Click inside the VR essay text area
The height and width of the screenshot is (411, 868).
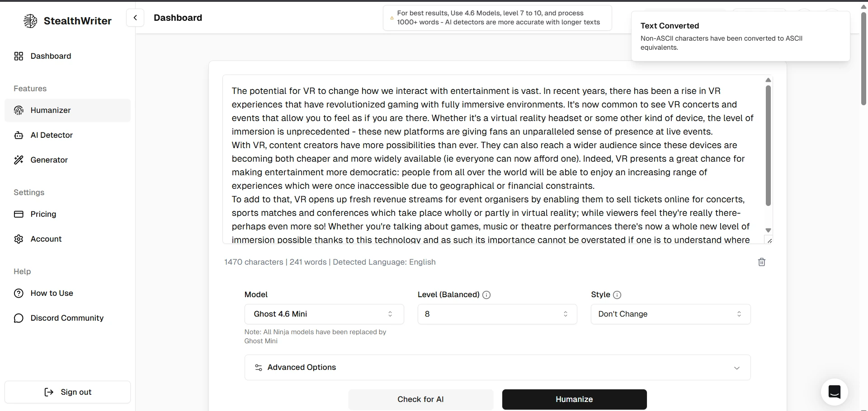coord(493,159)
